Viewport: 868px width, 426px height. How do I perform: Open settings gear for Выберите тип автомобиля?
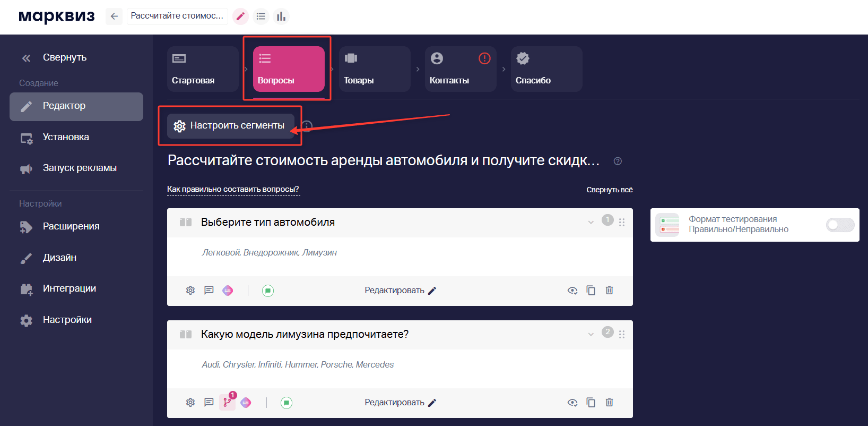pyautogui.click(x=190, y=291)
